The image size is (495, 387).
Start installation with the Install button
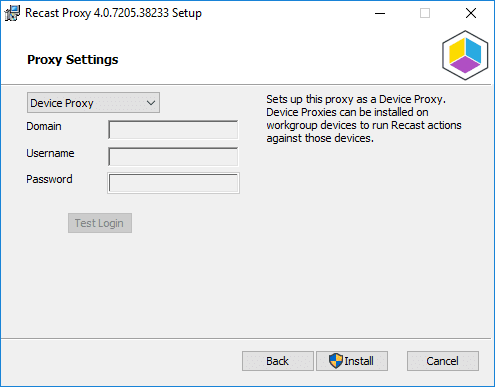352,361
